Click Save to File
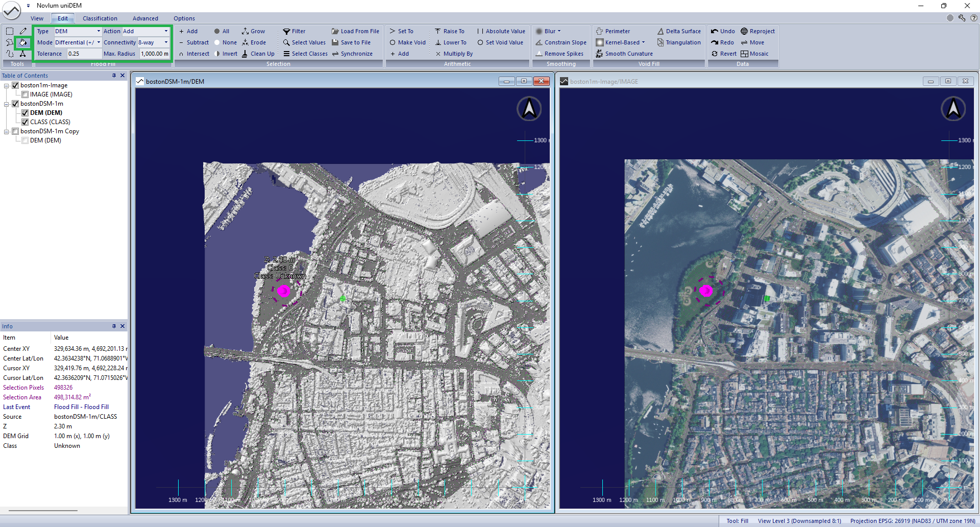Screen dimensions: 980x527 (x=351, y=42)
